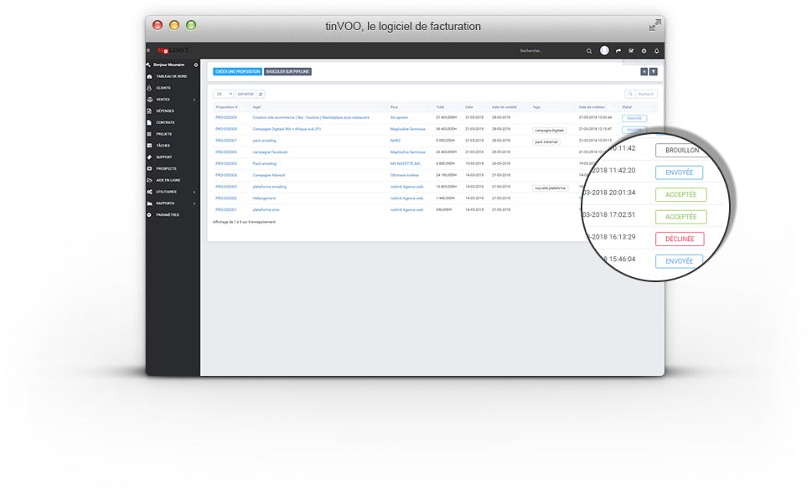Click the NoLimit logo in the header
Screen dimensions: 812x504
click(x=173, y=51)
